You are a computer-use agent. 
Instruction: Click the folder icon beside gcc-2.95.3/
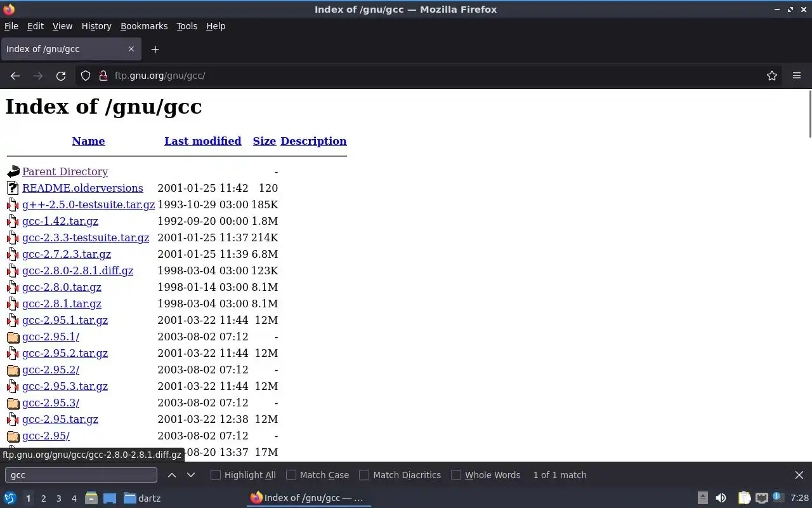(13, 403)
